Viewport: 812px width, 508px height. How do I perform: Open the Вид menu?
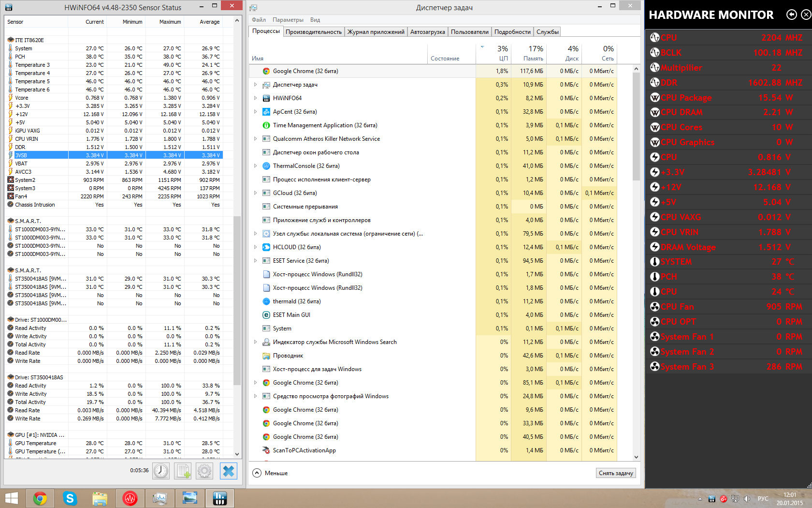[315, 20]
